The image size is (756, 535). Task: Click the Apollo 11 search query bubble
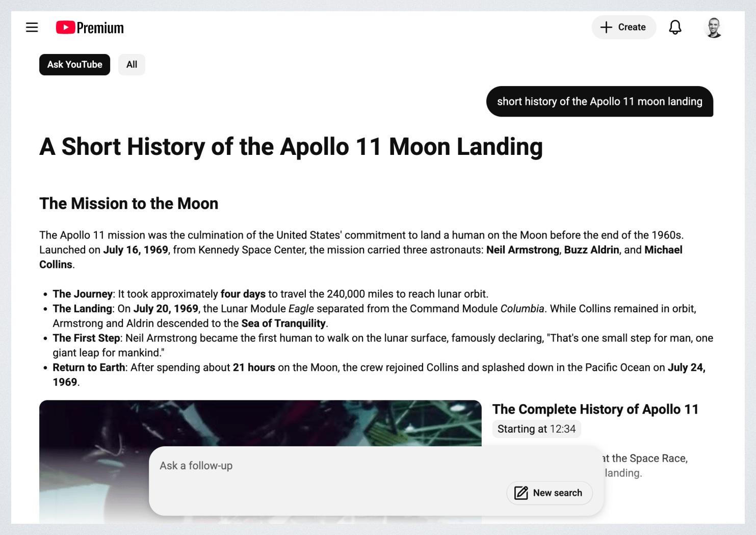[x=599, y=101]
